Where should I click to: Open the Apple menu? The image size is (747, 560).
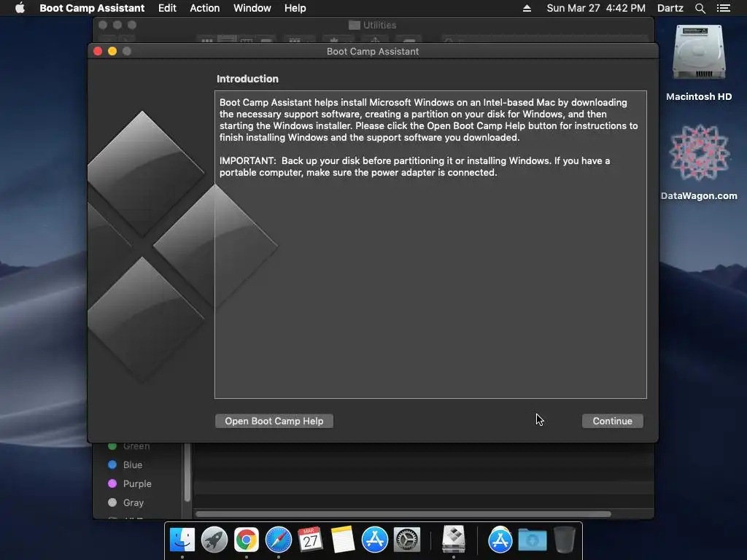pyautogui.click(x=20, y=8)
